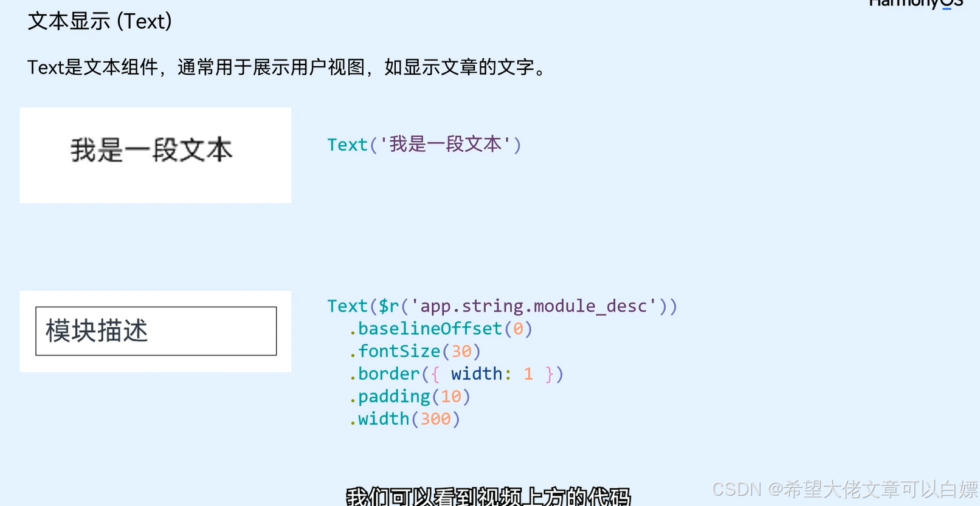980x506 pixels.
Task: Click the code line Text('我是一段文本')
Action: coord(424,145)
